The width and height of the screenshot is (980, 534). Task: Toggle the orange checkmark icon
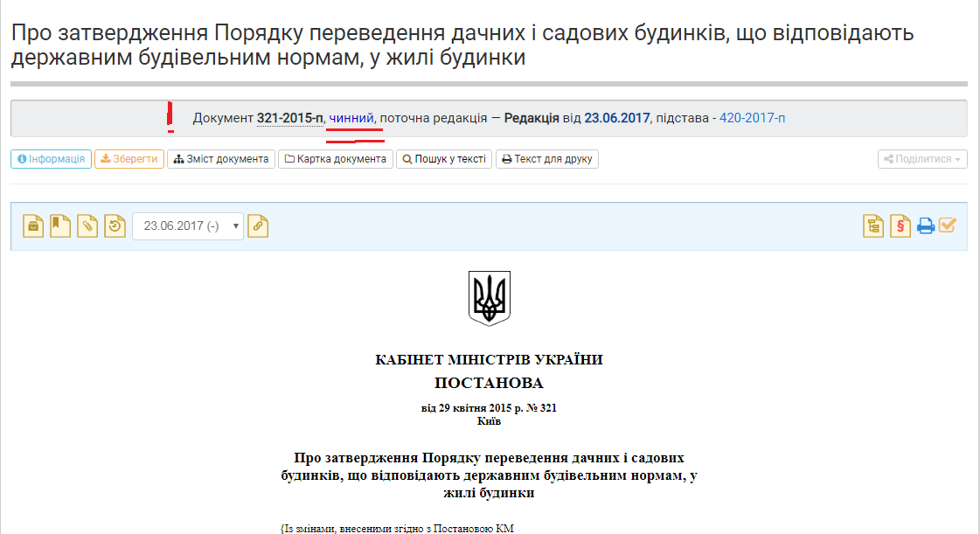click(948, 225)
